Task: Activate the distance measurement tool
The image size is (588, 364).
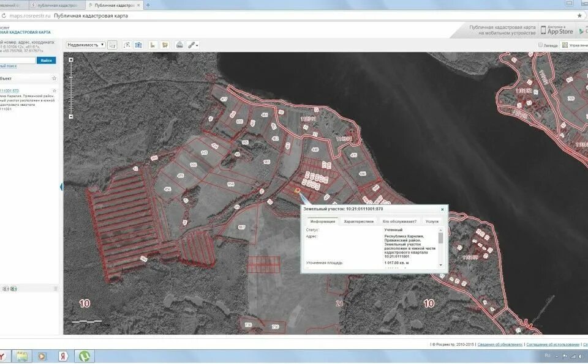Action: 127,45
